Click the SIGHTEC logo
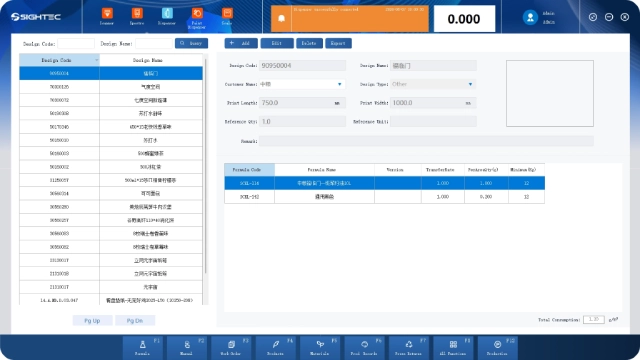This screenshot has width=640, height=360. [x=36, y=17]
